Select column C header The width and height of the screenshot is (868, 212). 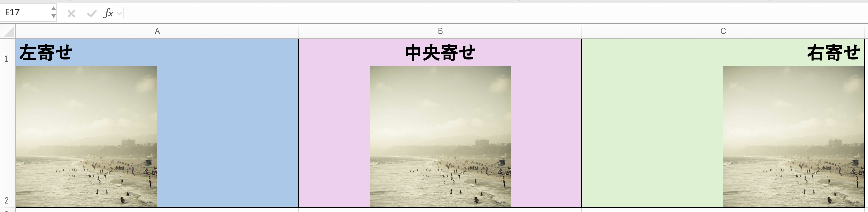coord(723,31)
